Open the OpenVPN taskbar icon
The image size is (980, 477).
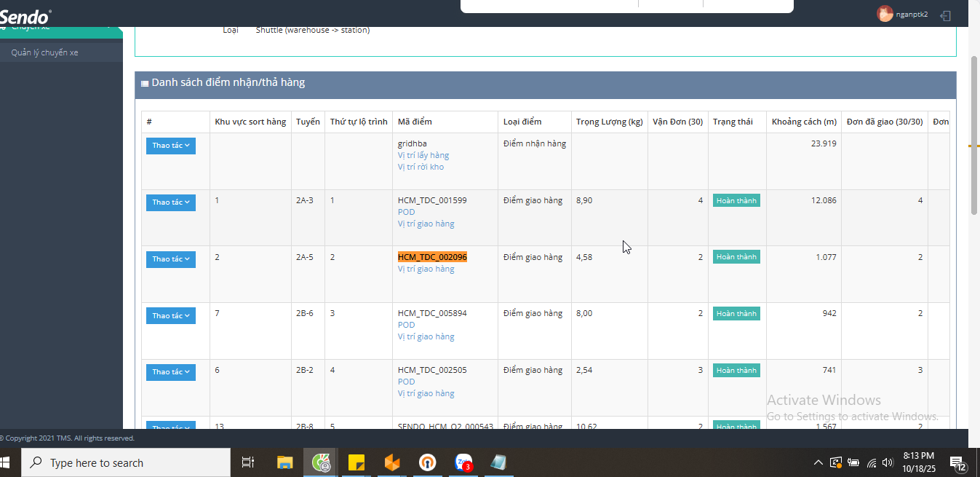tap(428, 462)
